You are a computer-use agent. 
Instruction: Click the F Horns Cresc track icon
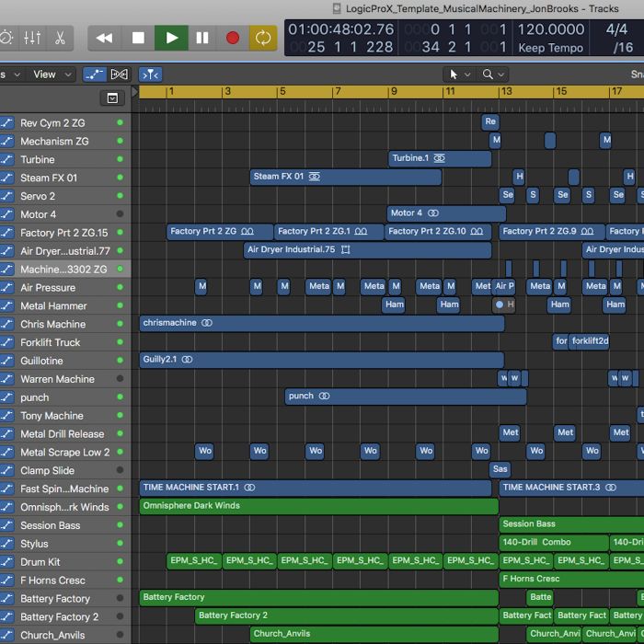pyautogui.click(x=7, y=580)
